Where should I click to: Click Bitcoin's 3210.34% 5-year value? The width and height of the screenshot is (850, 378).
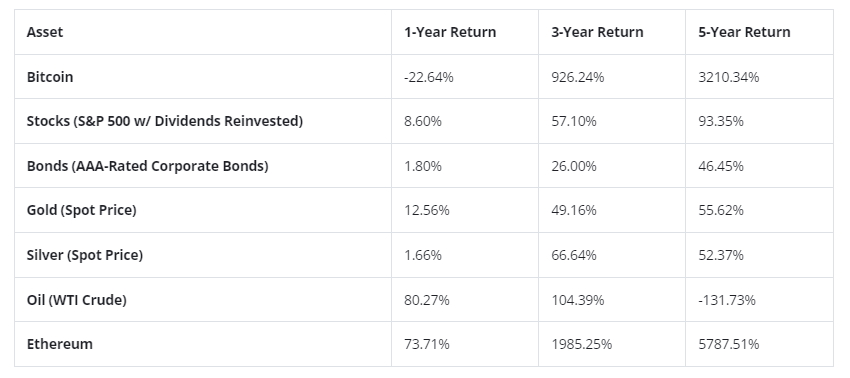(x=729, y=77)
